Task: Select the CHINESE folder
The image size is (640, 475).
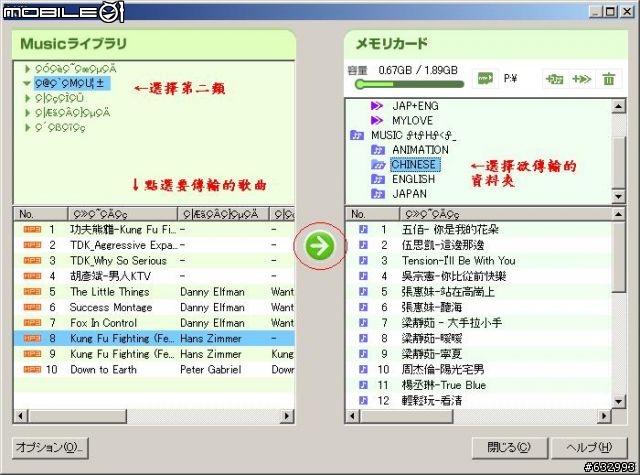Action: pyautogui.click(x=414, y=165)
